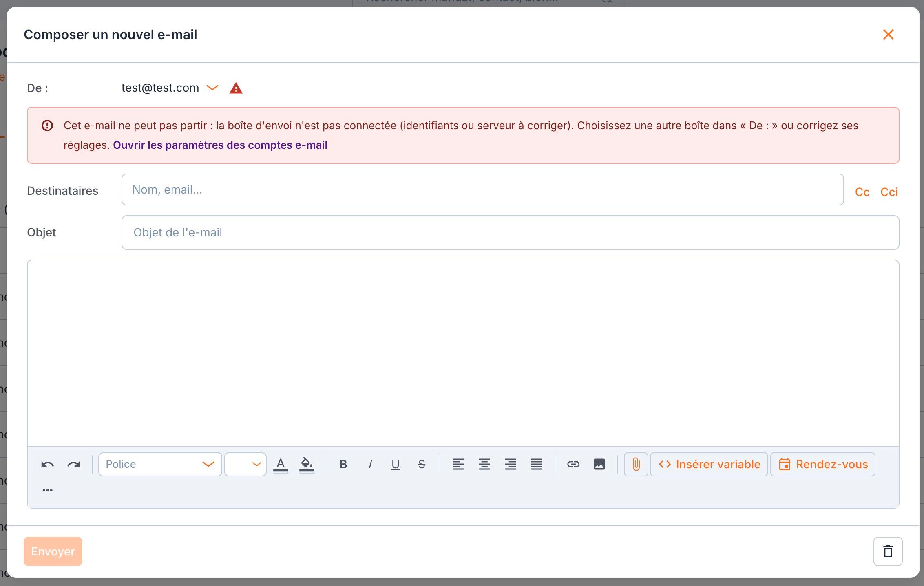Click the Envoyer button
The height and width of the screenshot is (586, 924).
[x=53, y=551]
